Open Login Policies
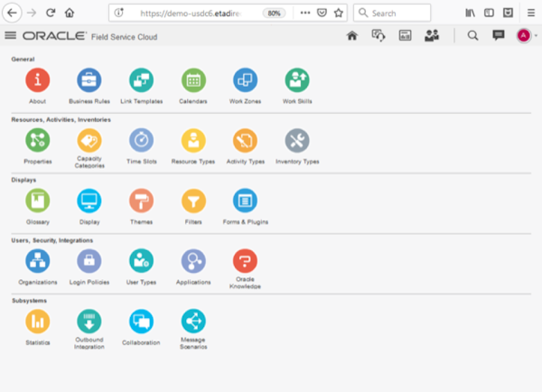The height and width of the screenshot is (392, 542). (x=89, y=261)
